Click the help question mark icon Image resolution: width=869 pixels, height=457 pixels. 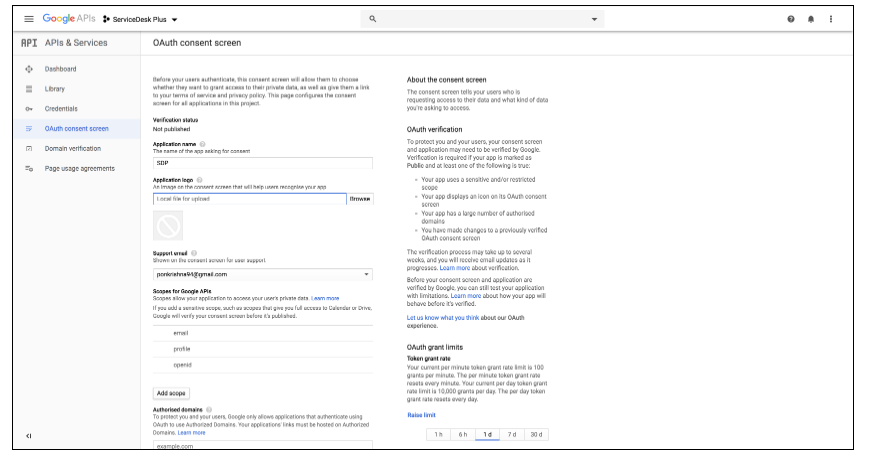tap(791, 19)
